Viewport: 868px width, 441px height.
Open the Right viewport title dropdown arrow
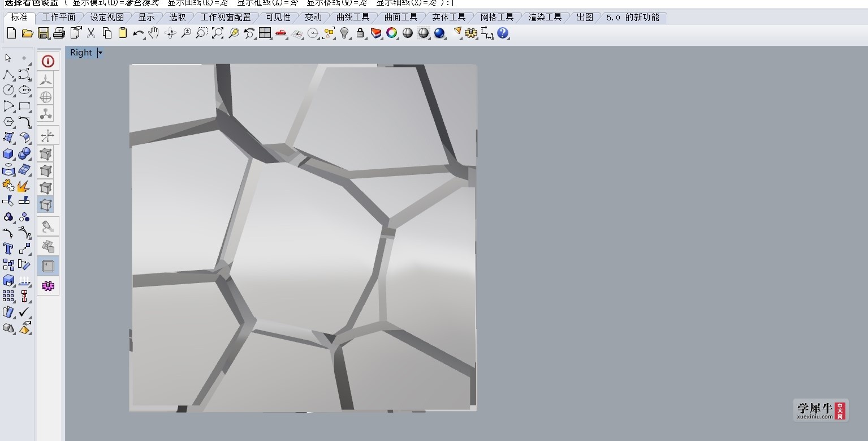tap(100, 53)
